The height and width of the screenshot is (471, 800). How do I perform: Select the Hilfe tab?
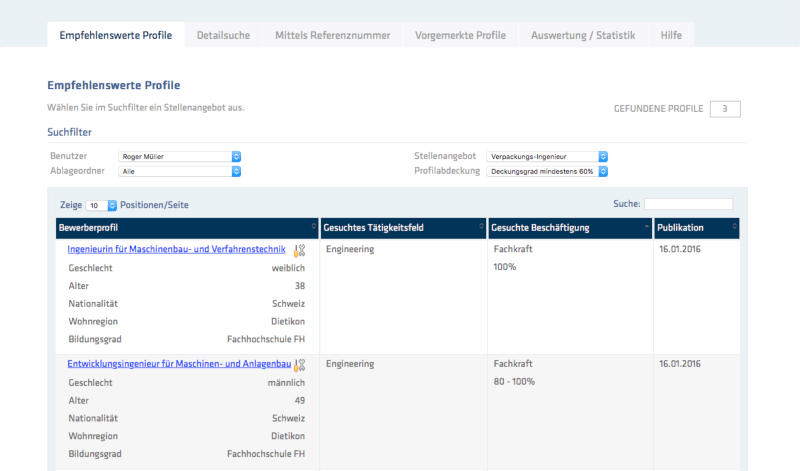(x=671, y=35)
